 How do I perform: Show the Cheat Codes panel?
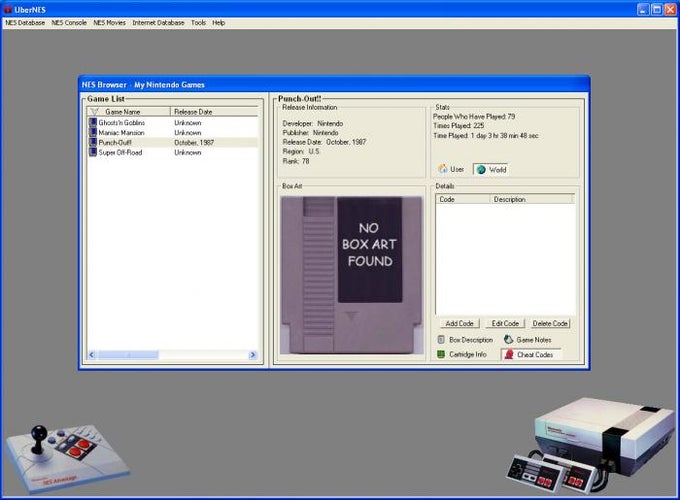(x=531, y=354)
